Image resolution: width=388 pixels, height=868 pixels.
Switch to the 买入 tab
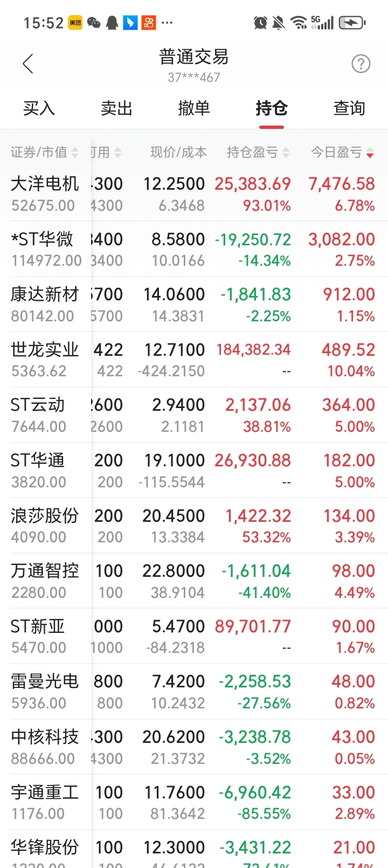coord(39,108)
